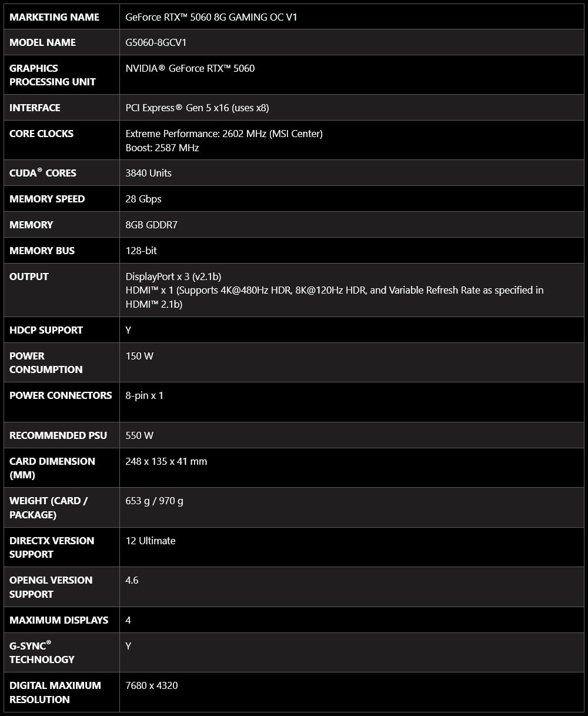This screenshot has width=588, height=716.
Task: Click the DisplayPort x 3 output line
Action: click(x=173, y=277)
